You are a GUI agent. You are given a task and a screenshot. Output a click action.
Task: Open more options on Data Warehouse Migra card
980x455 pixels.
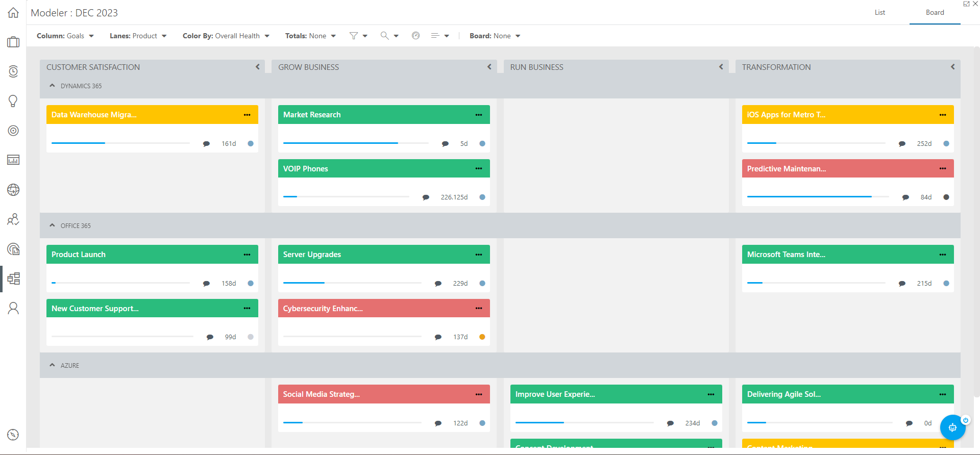247,115
